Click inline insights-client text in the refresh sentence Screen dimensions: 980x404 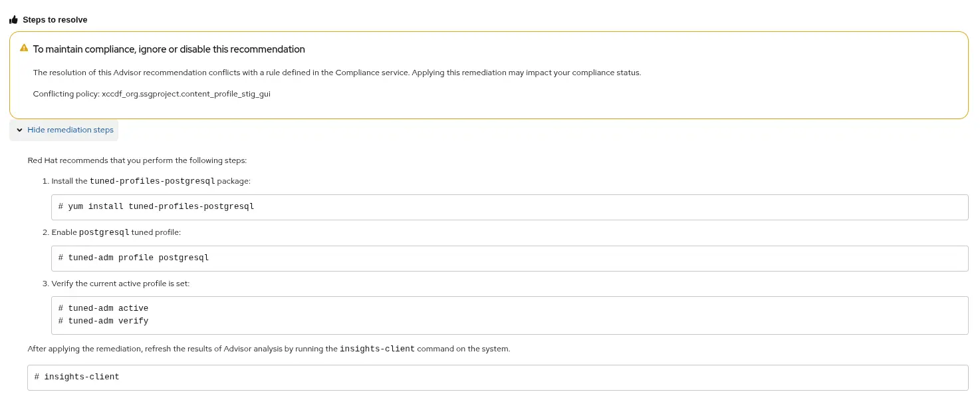[x=377, y=349]
